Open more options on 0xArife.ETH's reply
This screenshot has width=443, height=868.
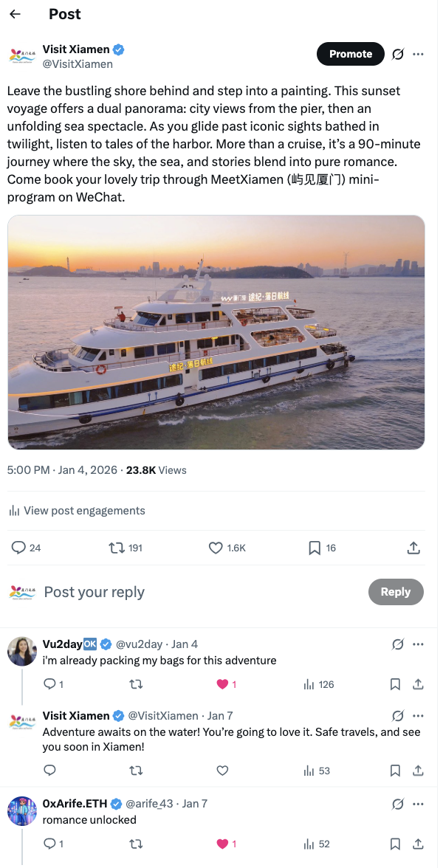[x=419, y=804]
